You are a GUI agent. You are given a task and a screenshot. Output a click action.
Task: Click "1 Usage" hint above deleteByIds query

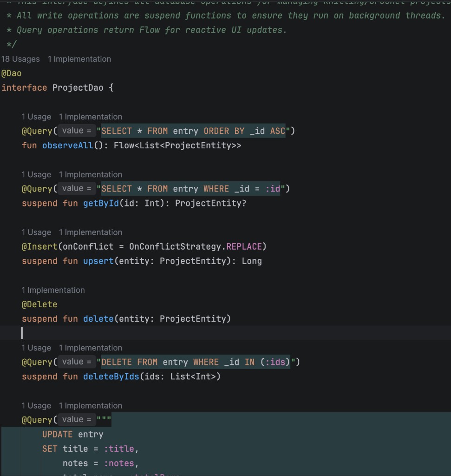(x=36, y=348)
